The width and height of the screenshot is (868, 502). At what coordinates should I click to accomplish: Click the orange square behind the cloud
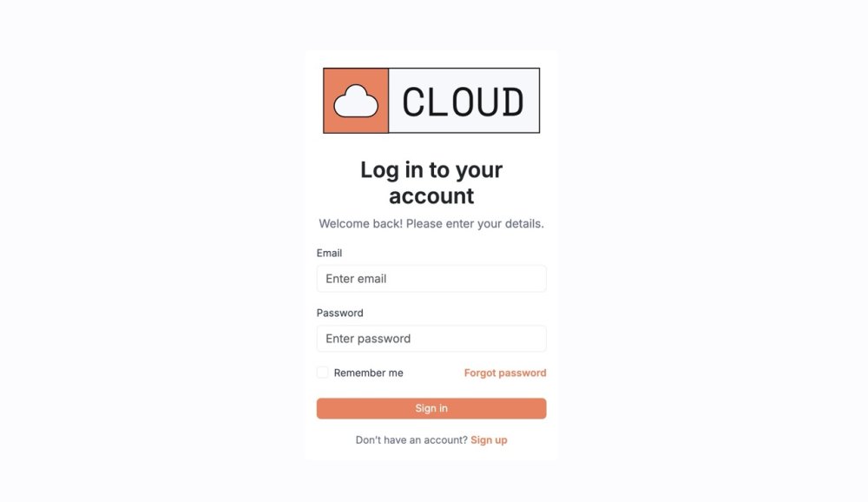(356, 100)
